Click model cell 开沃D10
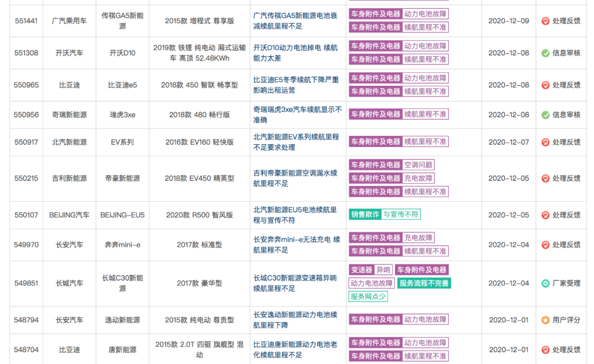Viewport: 594px width, 364px height. [122, 53]
